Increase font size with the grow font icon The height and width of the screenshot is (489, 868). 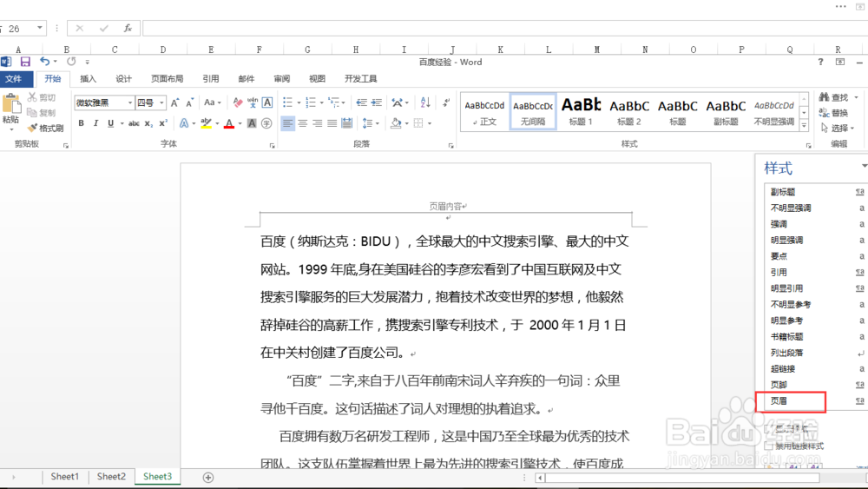point(175,103)
